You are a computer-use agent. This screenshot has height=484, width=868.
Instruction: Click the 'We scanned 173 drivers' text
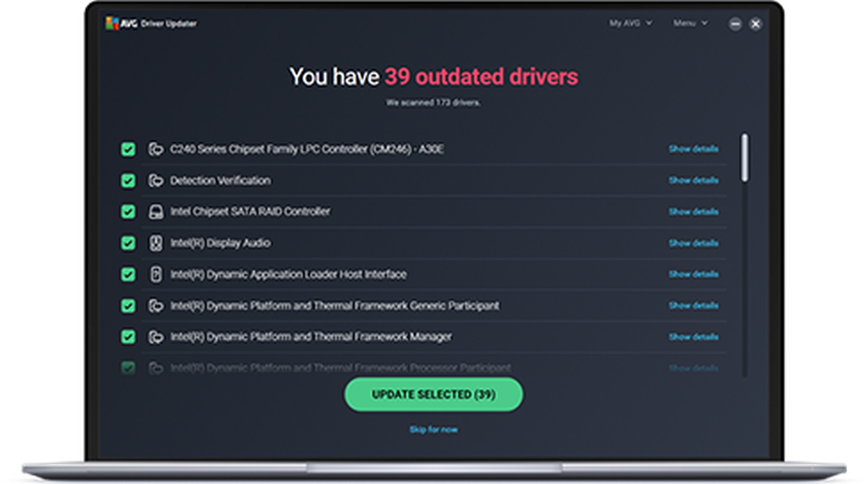click(x=433, y=102)
